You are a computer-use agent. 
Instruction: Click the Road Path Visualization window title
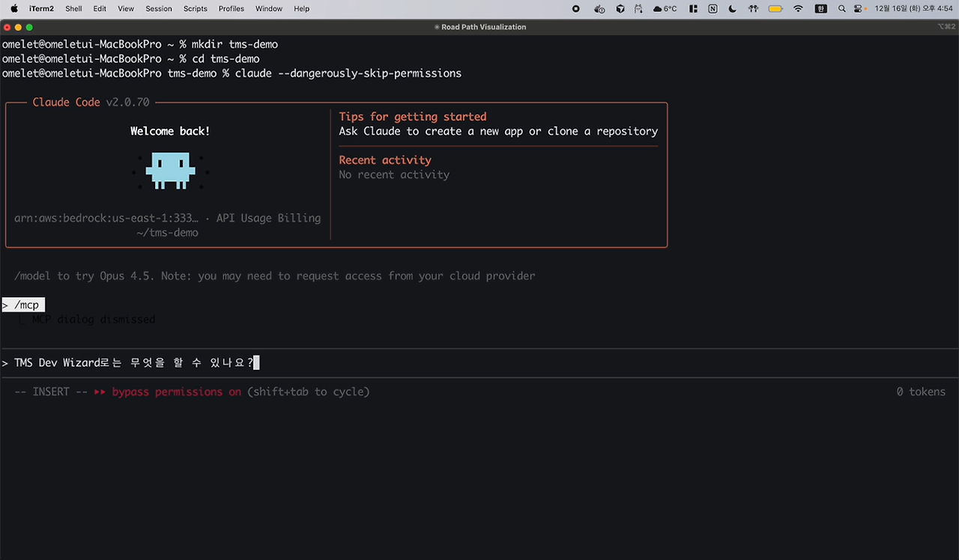(483, 27)
